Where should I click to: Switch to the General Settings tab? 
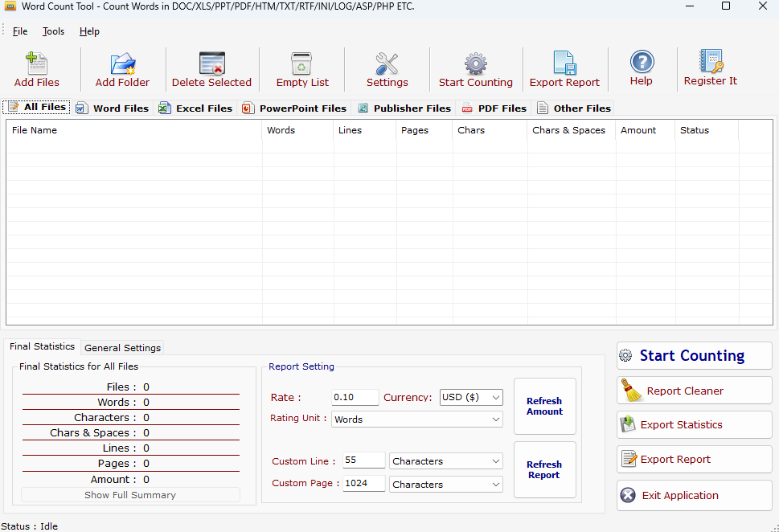[x=122, y=348]
